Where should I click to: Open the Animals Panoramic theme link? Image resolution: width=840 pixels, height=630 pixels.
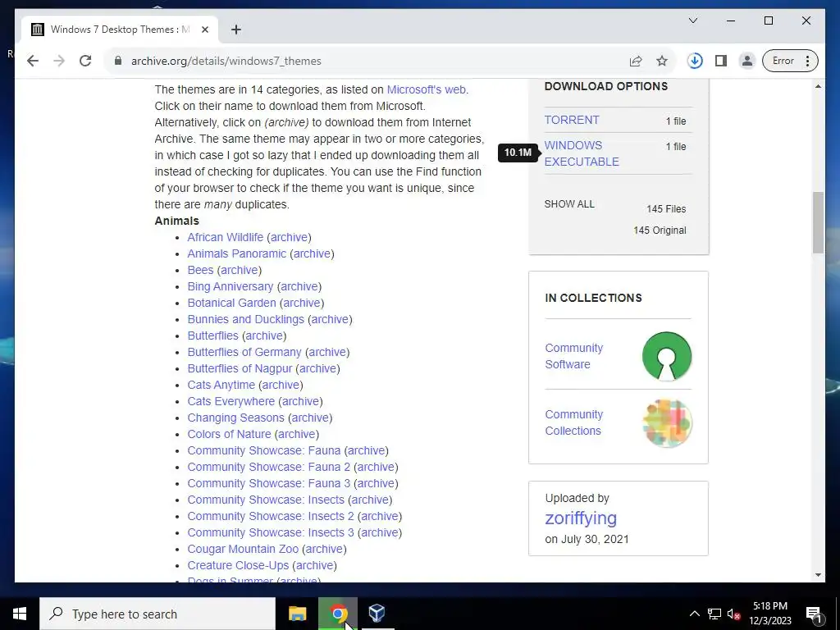click(x=237, y=254)
